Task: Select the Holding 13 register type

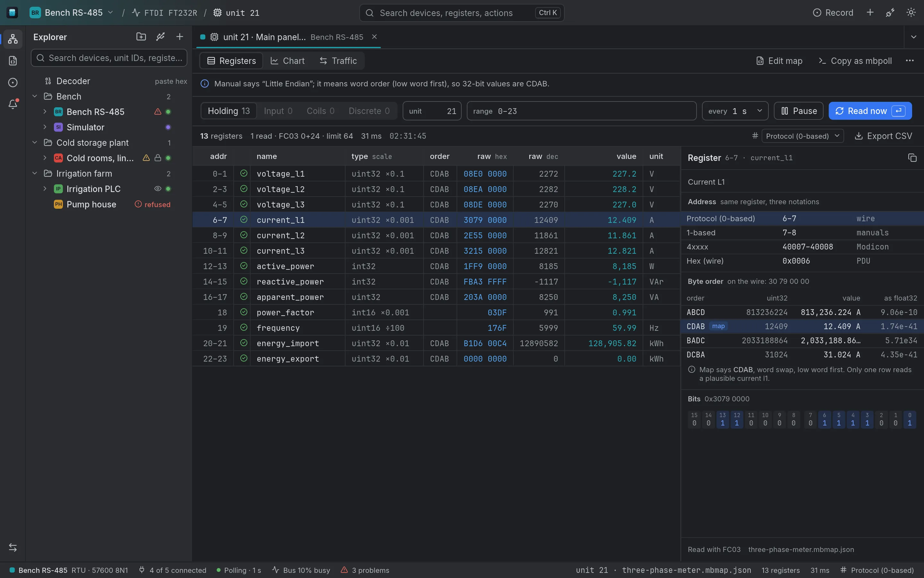Action: click(229, 111)
